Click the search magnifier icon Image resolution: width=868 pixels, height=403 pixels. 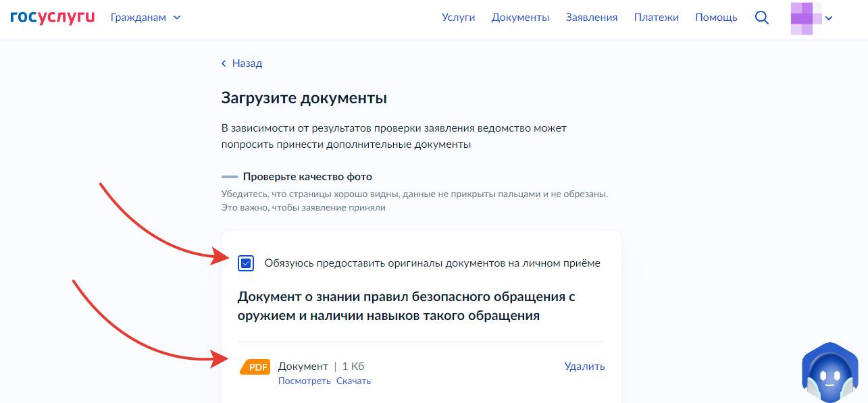pos(762,18)
